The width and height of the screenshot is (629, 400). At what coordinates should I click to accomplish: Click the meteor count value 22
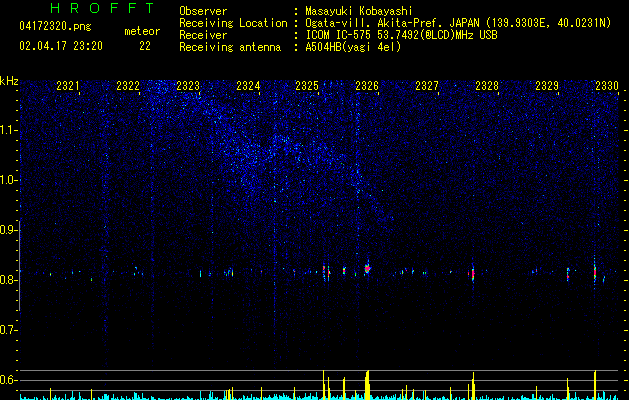pyautogui.click(x=145, y=46)
